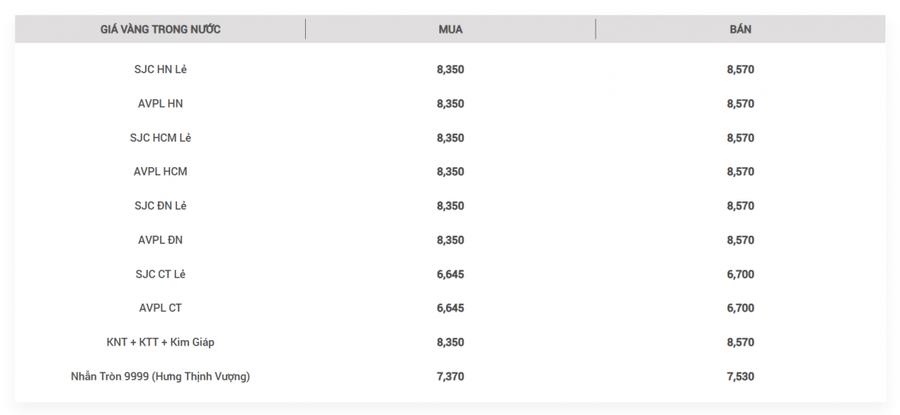This screenshot has width=900, height=415.
Task: Select the KNT + KTT + Kim Giáp row
Action: (450, 342)
